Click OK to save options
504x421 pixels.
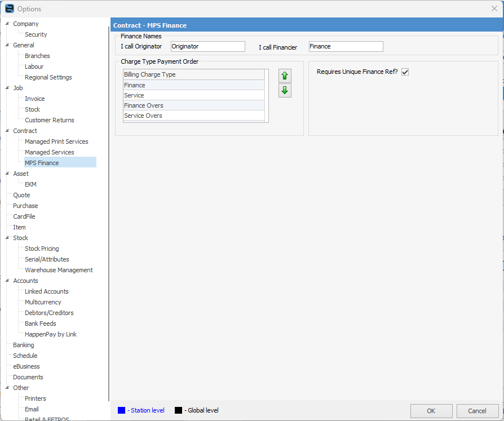click(431, 411)
